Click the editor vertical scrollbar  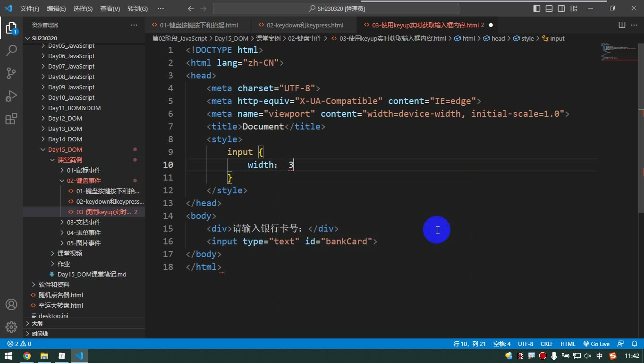641,128
